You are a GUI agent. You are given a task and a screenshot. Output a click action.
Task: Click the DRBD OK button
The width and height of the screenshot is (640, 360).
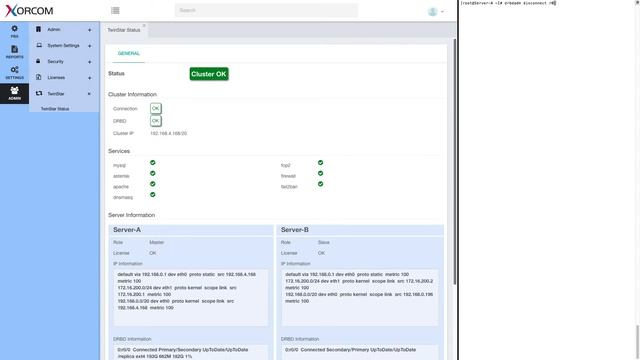coord(156,121)
